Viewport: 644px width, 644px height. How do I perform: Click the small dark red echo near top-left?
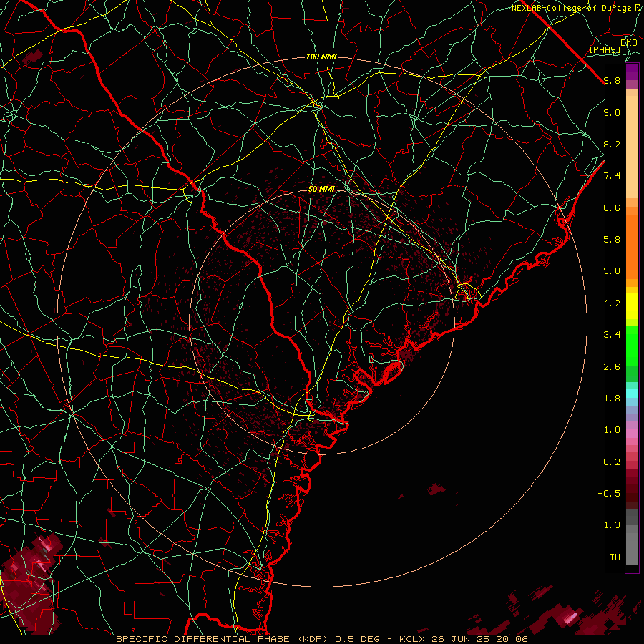coord(32,57)
